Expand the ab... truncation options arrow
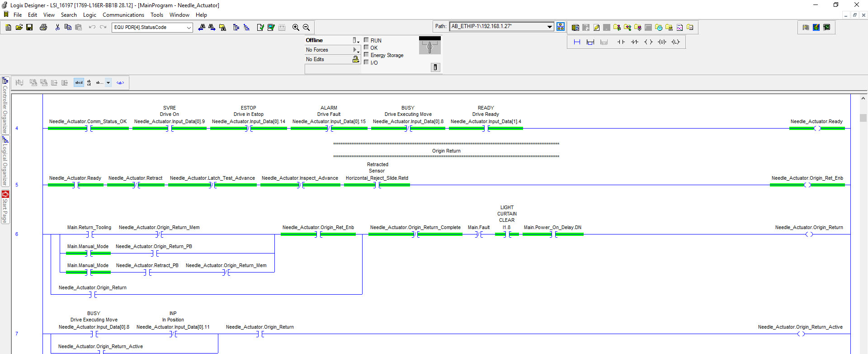 click(x=108, y=82)
